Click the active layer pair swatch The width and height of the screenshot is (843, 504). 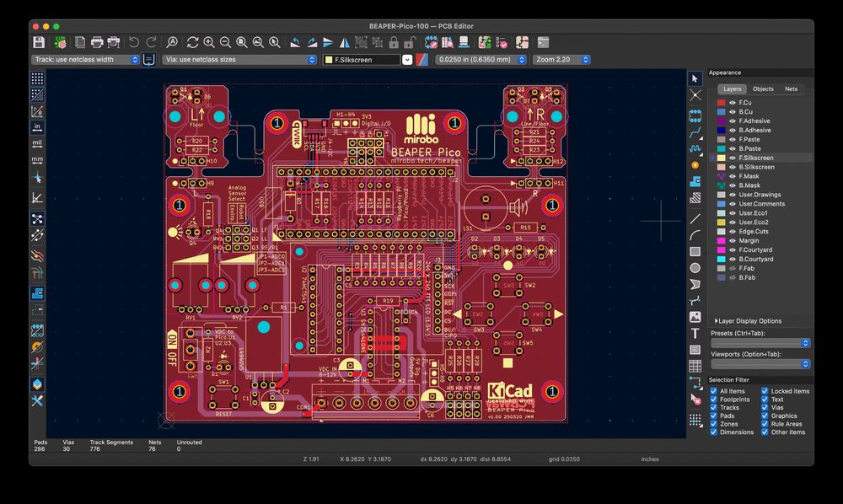point(422,60)
